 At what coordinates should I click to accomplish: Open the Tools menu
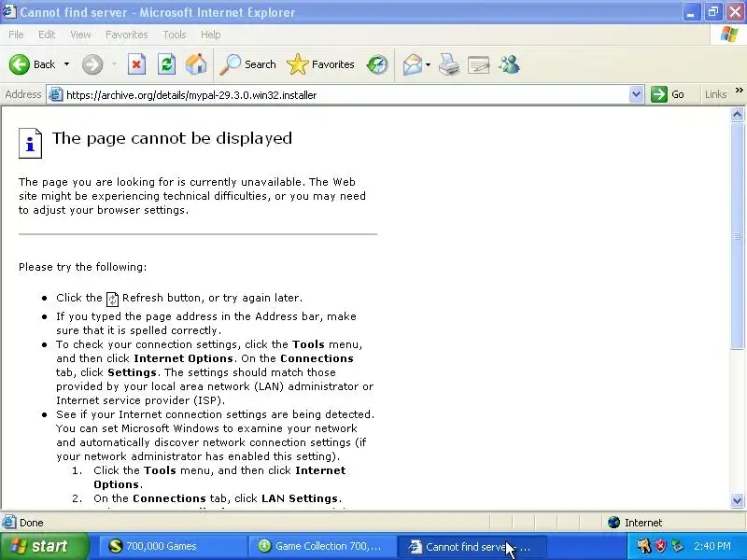tap(175, 35)
